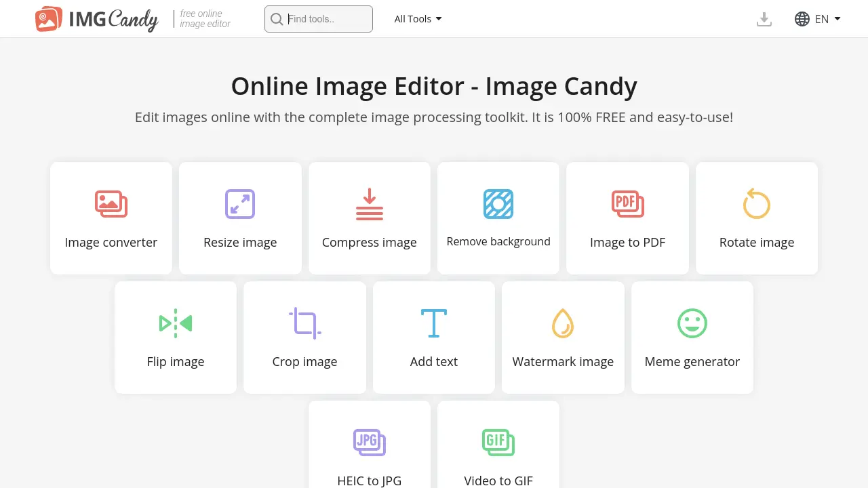This screenshot has width=868, height=488.
Task: Click the Meme generator label
Action: tap(692, 362)
